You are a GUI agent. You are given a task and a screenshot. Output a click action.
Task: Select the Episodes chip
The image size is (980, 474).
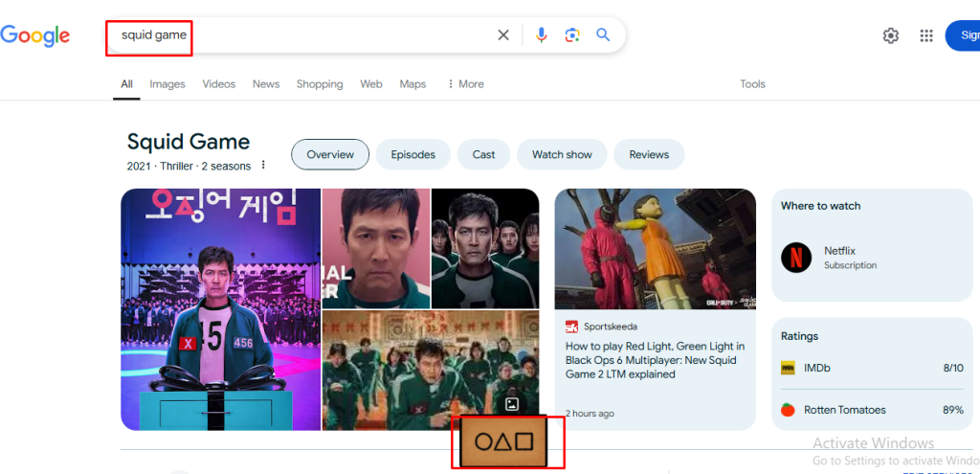click(413, 154)
